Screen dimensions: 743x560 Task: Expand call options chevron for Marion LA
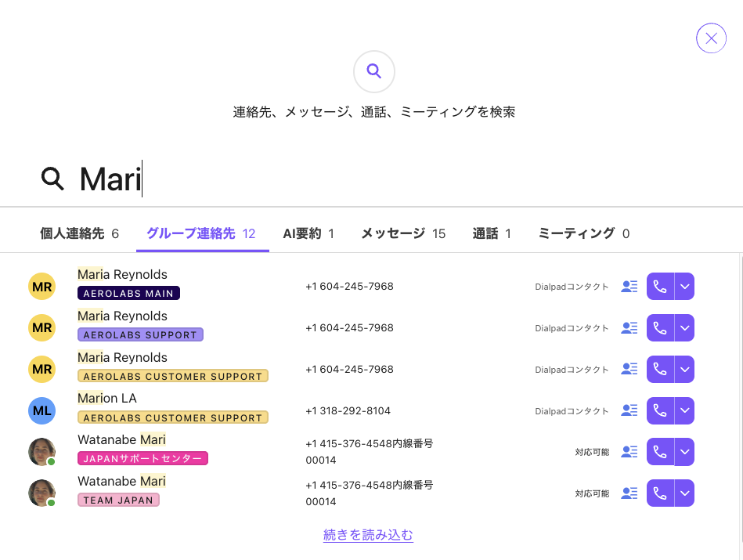click(683, 410)
